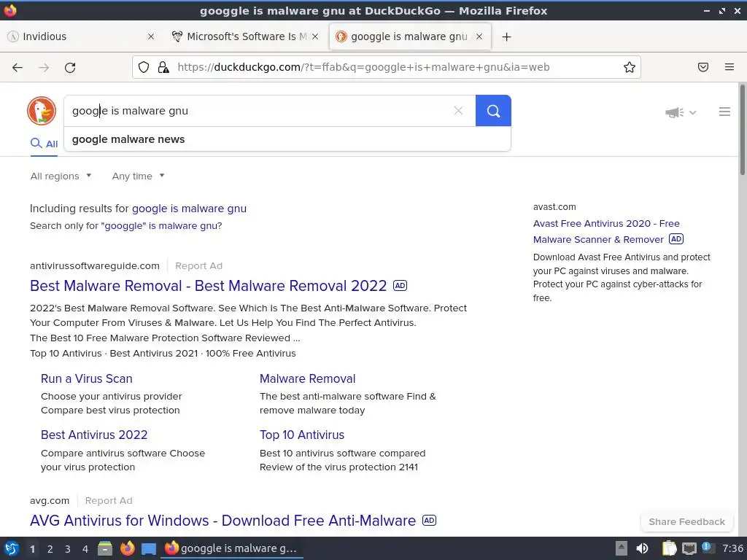Show the desktop from the taskbar

(x=149, y=548)
